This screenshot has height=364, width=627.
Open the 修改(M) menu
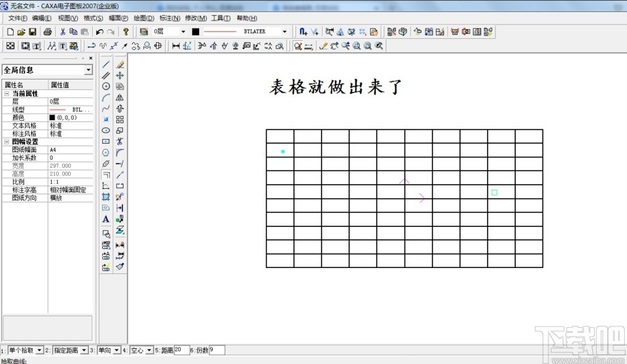196,18
